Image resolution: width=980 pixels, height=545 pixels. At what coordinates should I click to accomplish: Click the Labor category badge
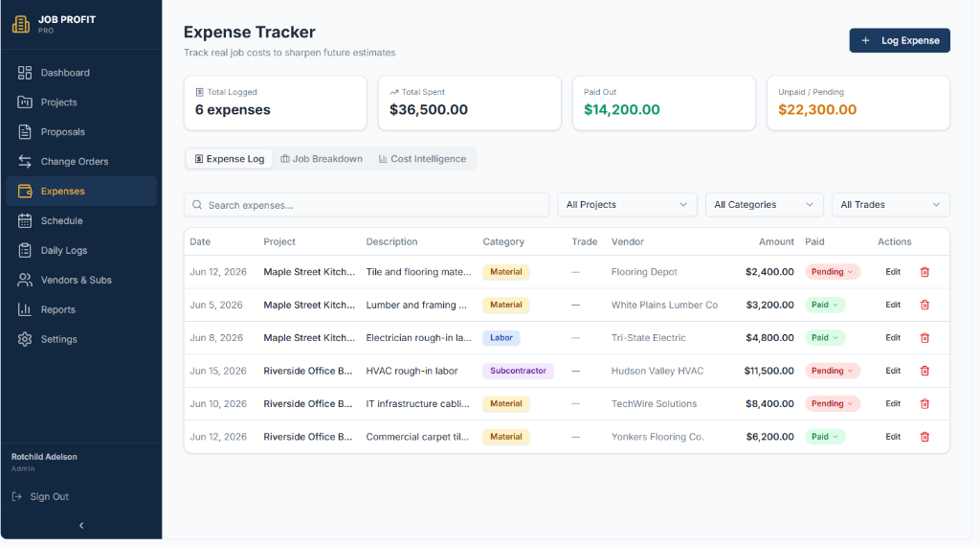501,338
